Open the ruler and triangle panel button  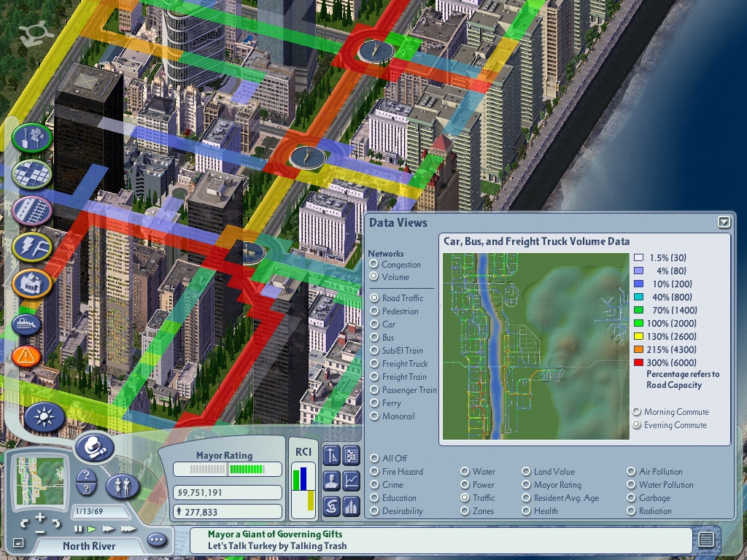[x=331, y=456]
